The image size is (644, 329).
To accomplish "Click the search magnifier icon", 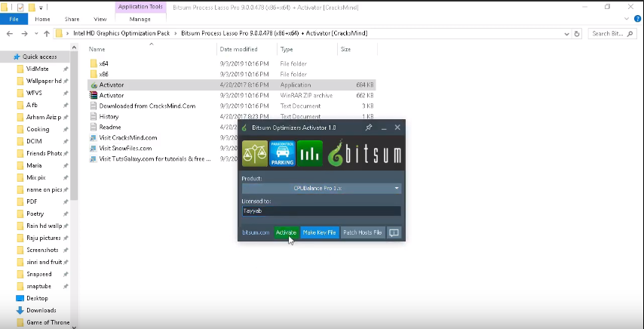I will pyautogui.click(x=630, y=34).
